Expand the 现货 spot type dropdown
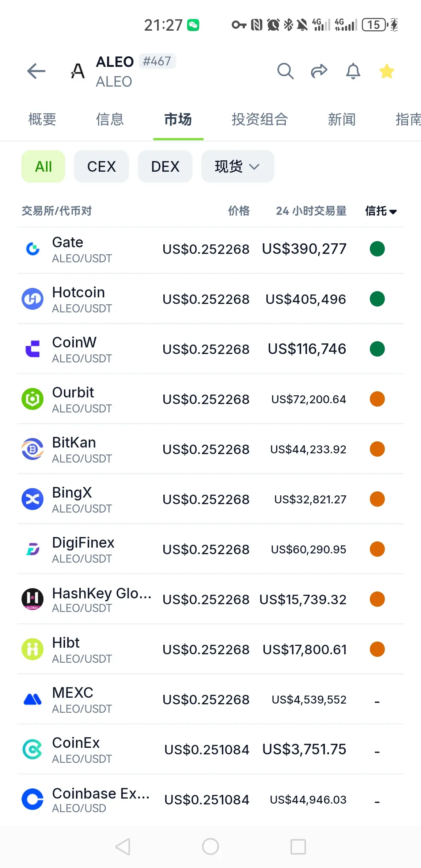 [238, 167]
